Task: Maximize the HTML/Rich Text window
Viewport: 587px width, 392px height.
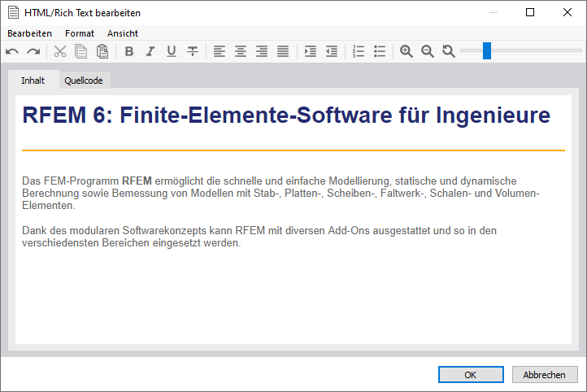Action: (x=530, y=12)
